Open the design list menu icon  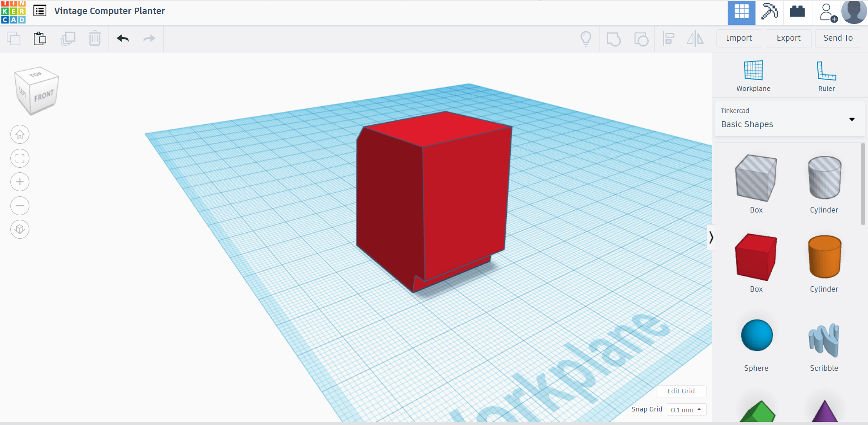click(x=40, y=11)
